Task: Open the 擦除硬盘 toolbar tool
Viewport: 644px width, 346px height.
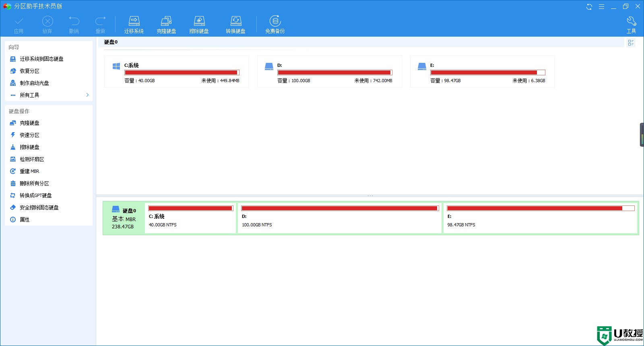Action: [199, 25]
